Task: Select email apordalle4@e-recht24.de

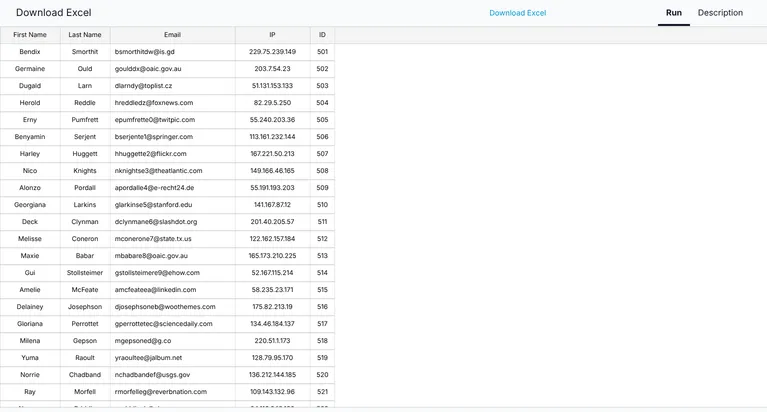Action: click(173, 188)
